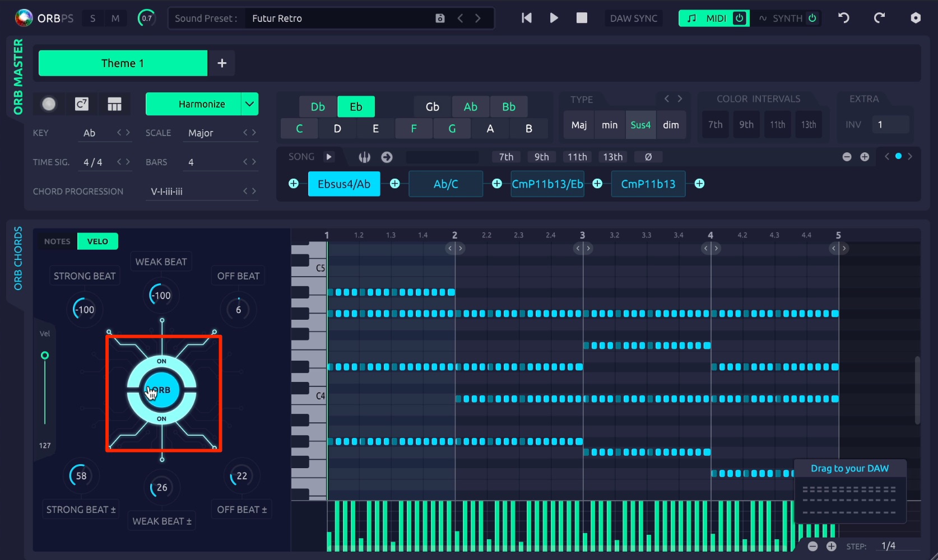Open the Harmonize dropdown arrow

click(249, 104)
